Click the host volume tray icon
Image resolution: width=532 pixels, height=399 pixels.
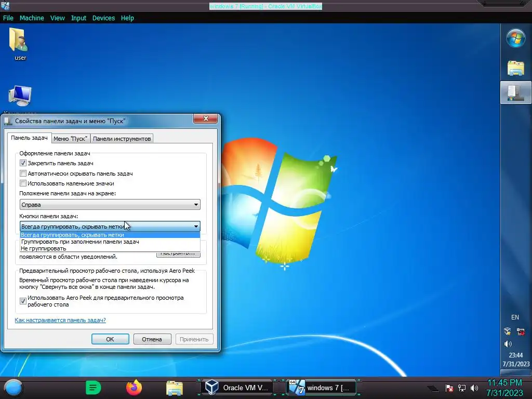coord(474,388)
